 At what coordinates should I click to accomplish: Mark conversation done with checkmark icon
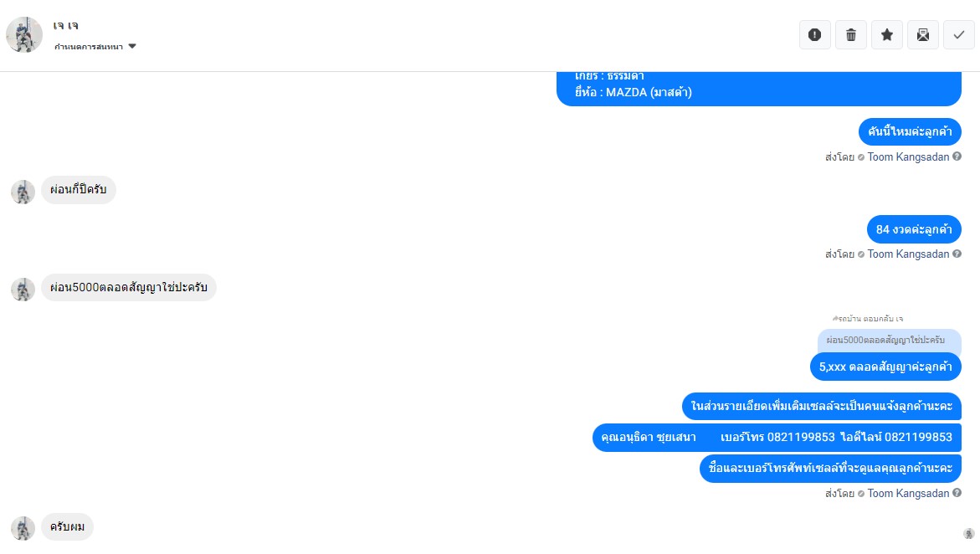pos(959,35)
